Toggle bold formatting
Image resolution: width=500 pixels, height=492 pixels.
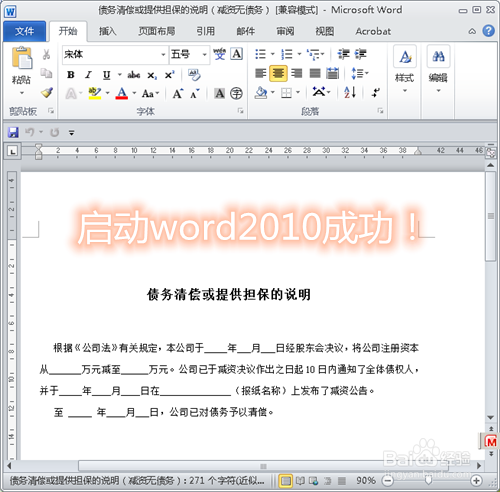coord(71,75)
